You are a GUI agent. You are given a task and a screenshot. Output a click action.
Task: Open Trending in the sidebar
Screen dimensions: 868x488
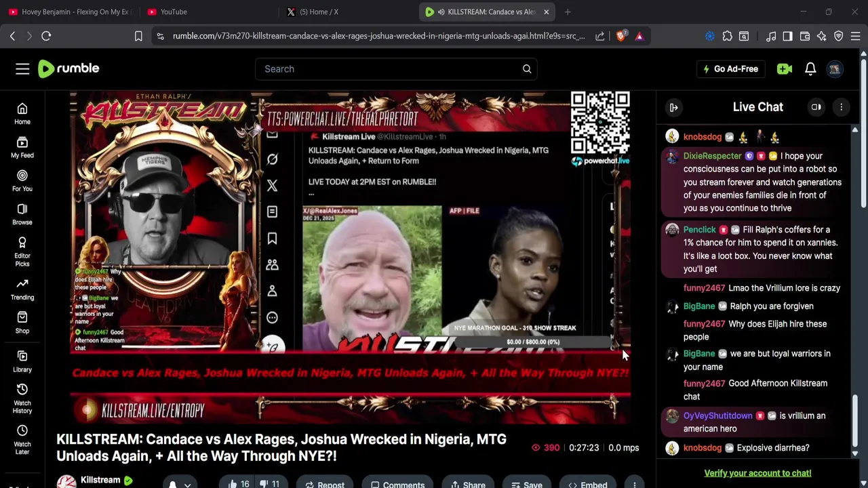[x=22, y=289]
